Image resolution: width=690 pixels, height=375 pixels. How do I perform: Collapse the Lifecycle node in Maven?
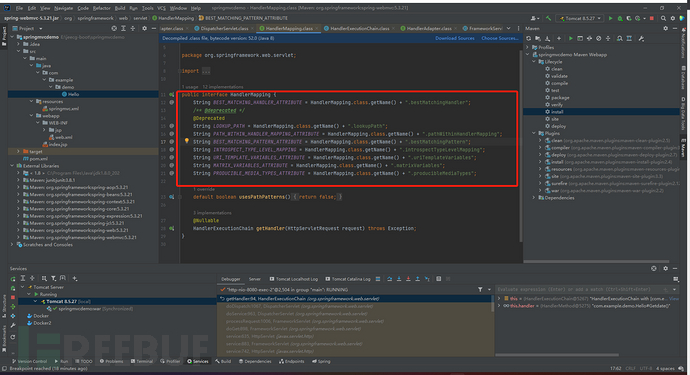(534, 62)
